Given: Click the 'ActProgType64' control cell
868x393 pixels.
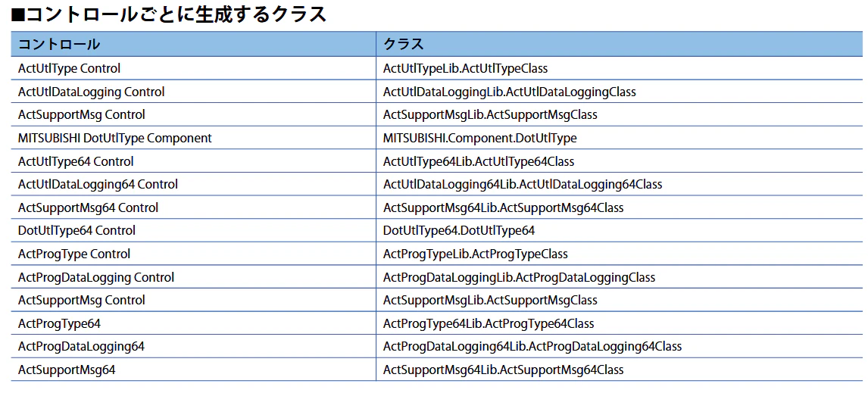Looking at the screenshot, I should click(193, 323).
